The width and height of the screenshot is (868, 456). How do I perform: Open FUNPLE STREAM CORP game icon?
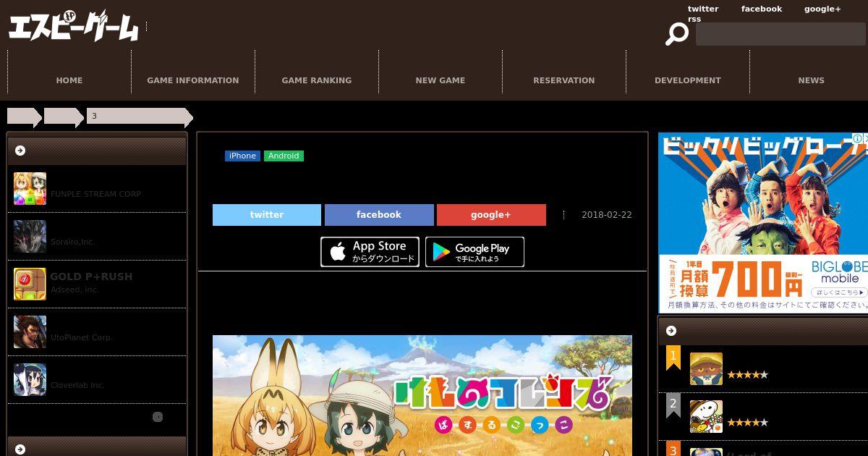click(30, 189)
